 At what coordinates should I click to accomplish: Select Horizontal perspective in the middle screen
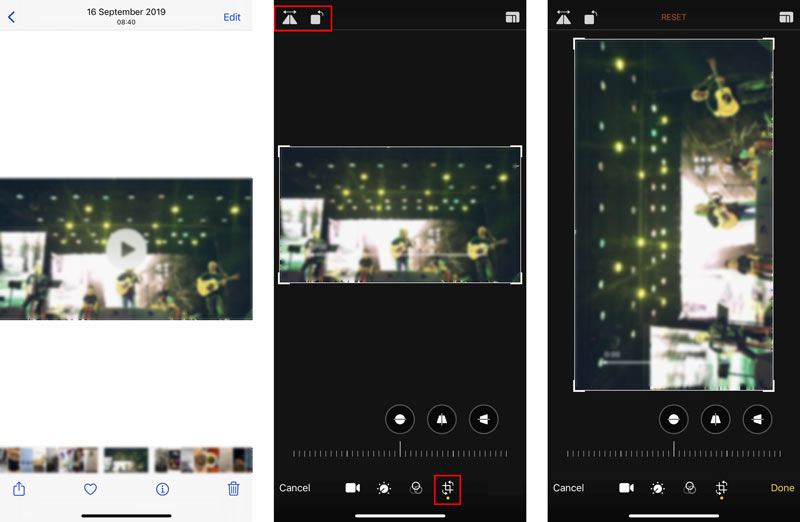click(x=484, y=419)
